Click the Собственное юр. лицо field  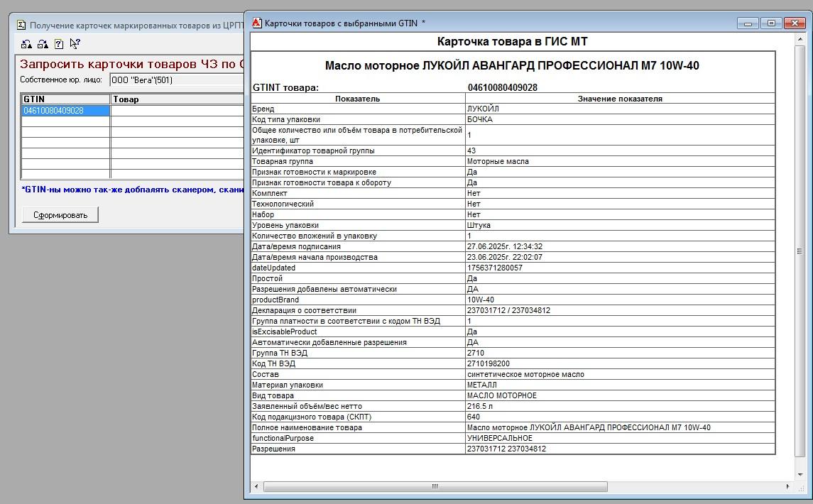point(176,80)
